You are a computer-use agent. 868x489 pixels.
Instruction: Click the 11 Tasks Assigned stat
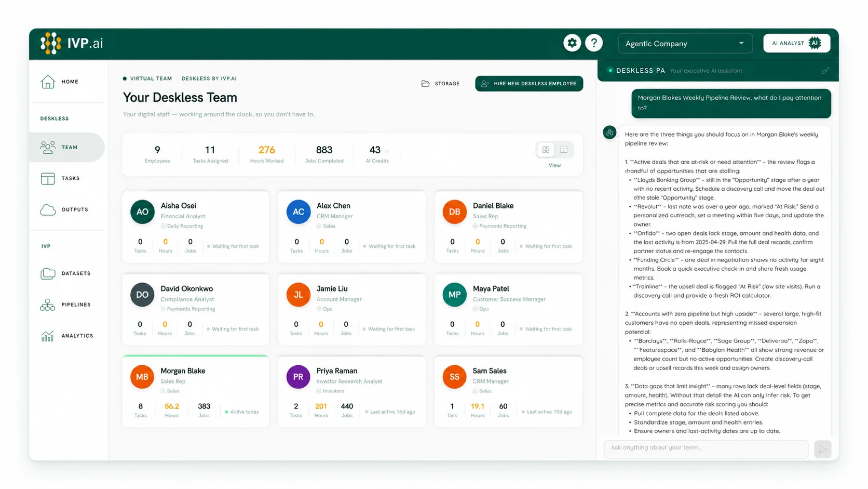[210, 154]
